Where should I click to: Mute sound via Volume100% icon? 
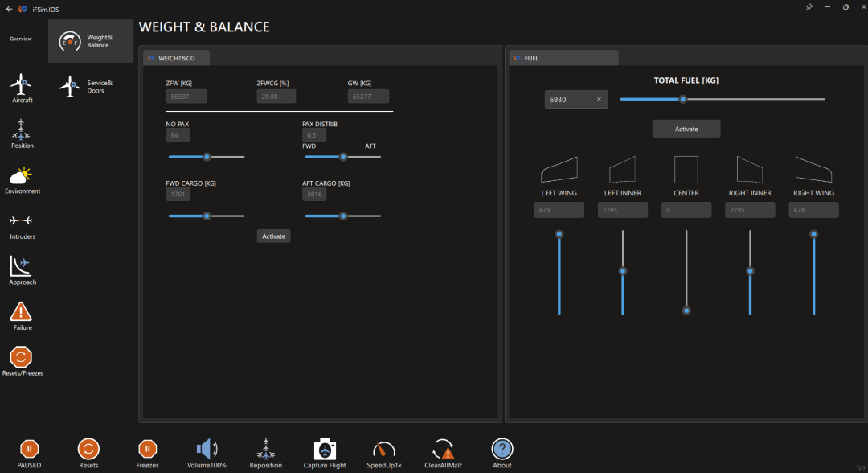[207, 450]
